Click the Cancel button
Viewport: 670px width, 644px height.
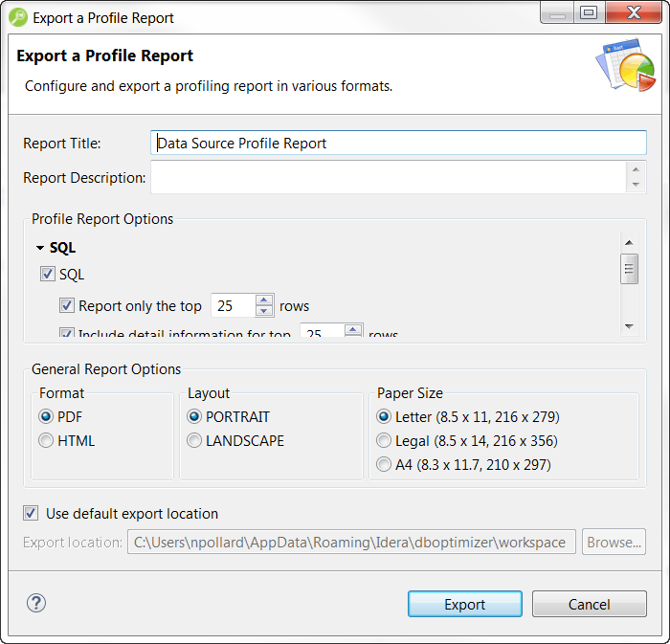[589, 604]
